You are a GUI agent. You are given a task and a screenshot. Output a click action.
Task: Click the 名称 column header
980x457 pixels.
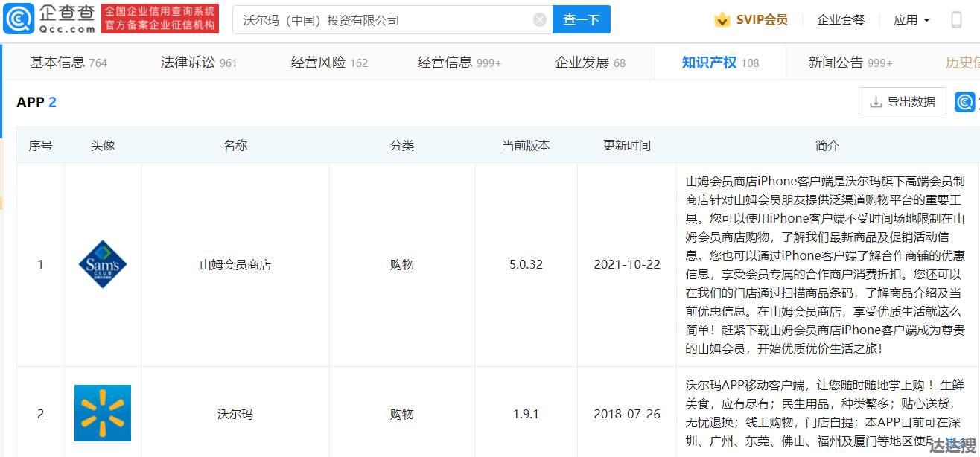click(x=235, y=145)
